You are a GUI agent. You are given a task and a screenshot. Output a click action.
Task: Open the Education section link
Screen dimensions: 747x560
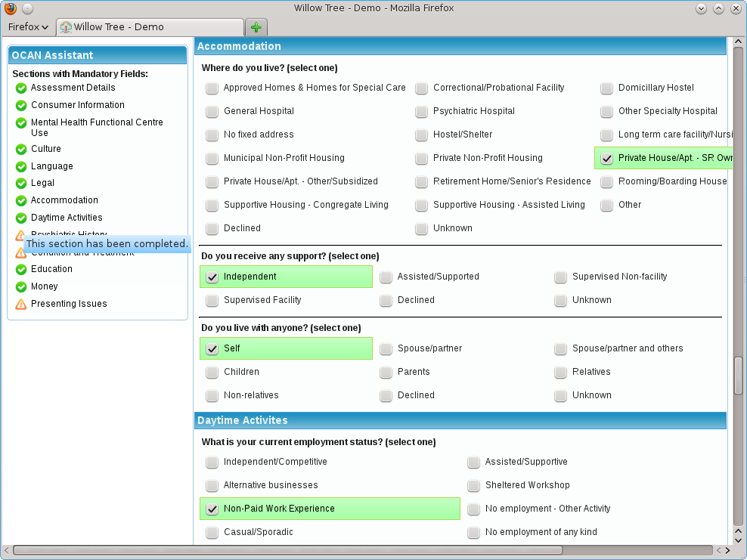pyautogui.click(x=51, y=269)
